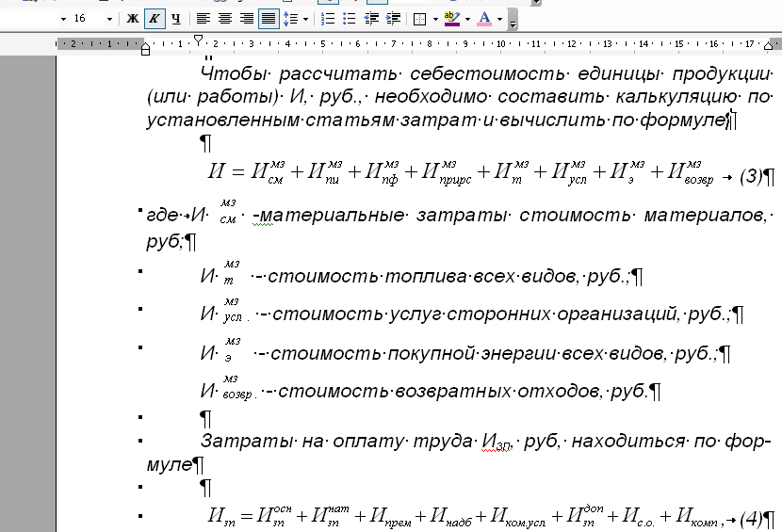
Task: Open line spacing dropdown arrow
Action: point(305,20)
